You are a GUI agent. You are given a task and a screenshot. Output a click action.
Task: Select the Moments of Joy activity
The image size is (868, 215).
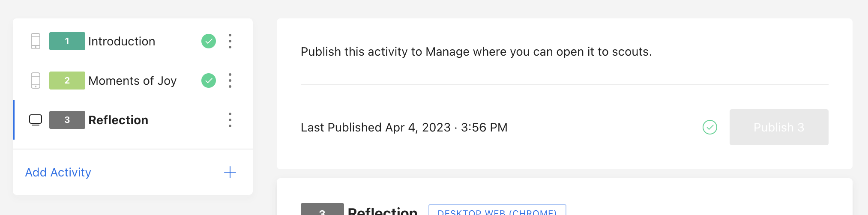click(x=132, y=81)
